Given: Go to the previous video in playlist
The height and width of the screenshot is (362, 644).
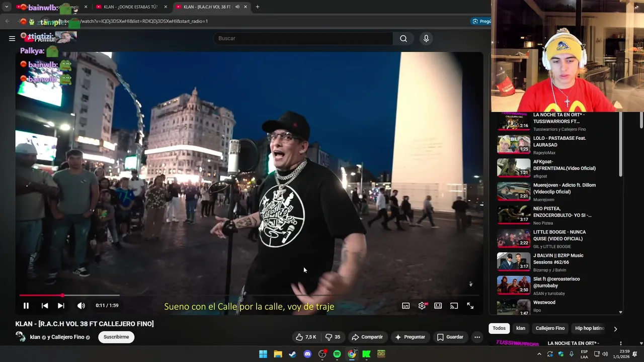Looking at the screenshot, I should click(x=45, y=306).
